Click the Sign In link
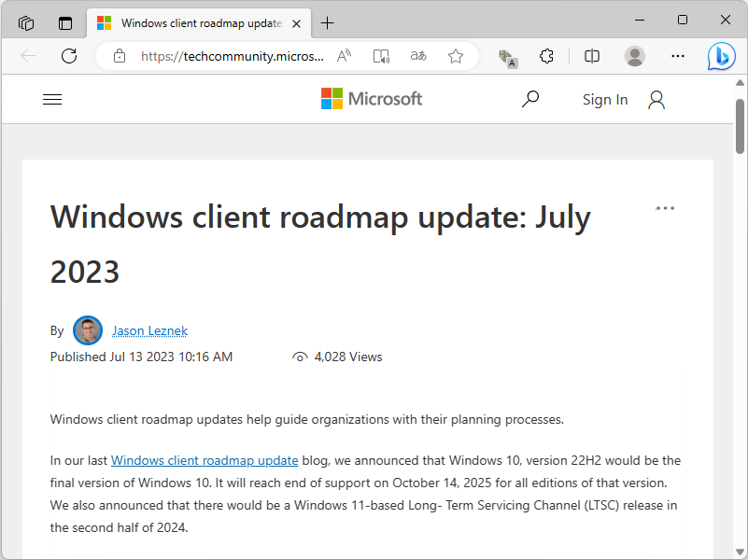748x560 pixels. tap(605, 100)
